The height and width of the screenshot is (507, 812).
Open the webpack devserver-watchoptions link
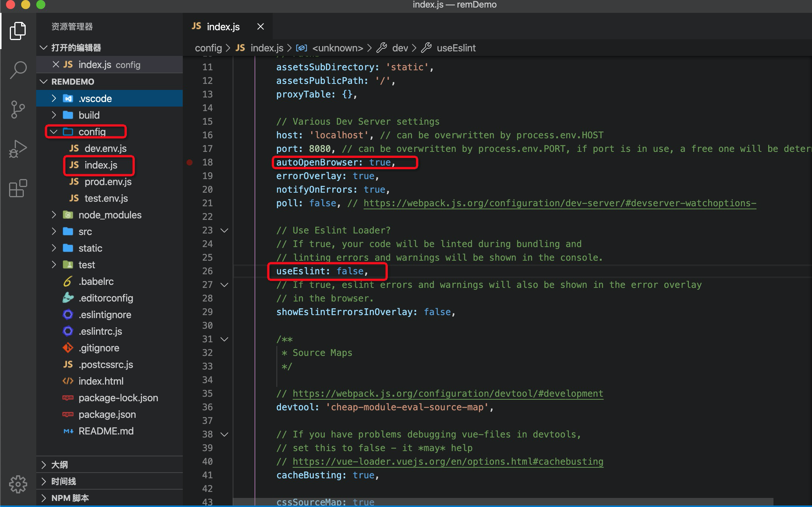click(560, 203)
